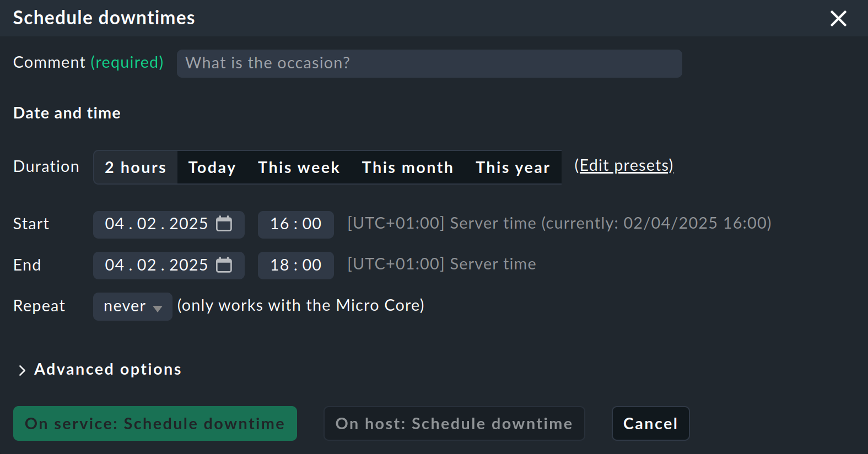Close the Schedule downtimes dialog
This screenshot has width=868, height=454.
[x=838, y=18]
